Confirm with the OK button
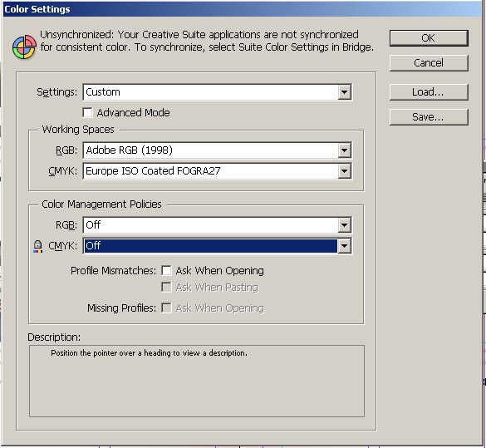486x448 pixels. point(429,38)
